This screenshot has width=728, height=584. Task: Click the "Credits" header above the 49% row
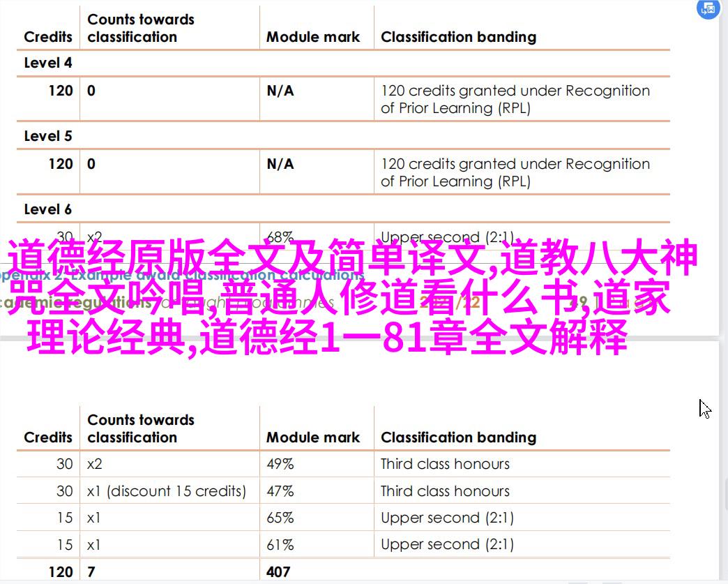coord(48,437)
